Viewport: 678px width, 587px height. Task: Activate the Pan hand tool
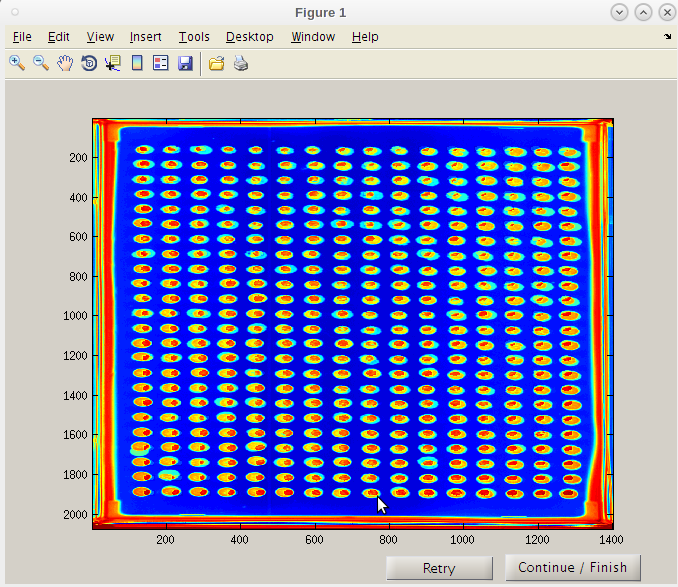click(65, 63)
